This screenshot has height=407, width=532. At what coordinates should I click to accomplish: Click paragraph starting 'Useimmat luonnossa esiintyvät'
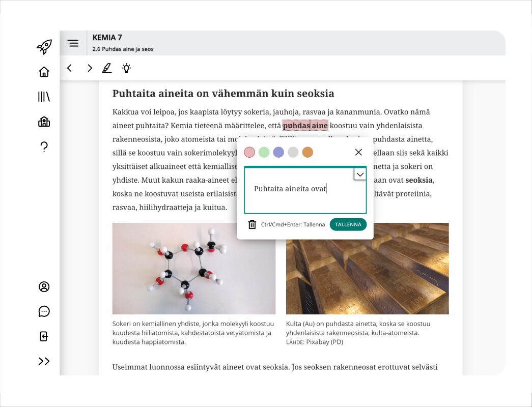(275, 367)
